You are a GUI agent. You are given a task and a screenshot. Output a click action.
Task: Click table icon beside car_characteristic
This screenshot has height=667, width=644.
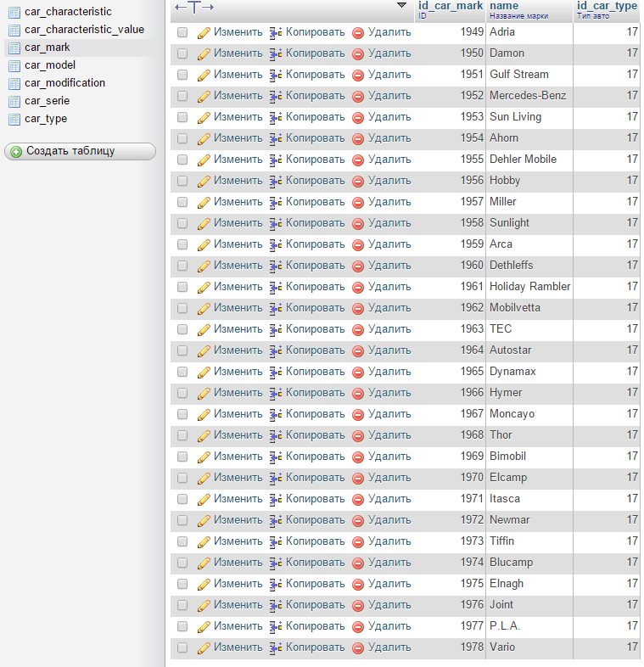(x=14, y=13)
